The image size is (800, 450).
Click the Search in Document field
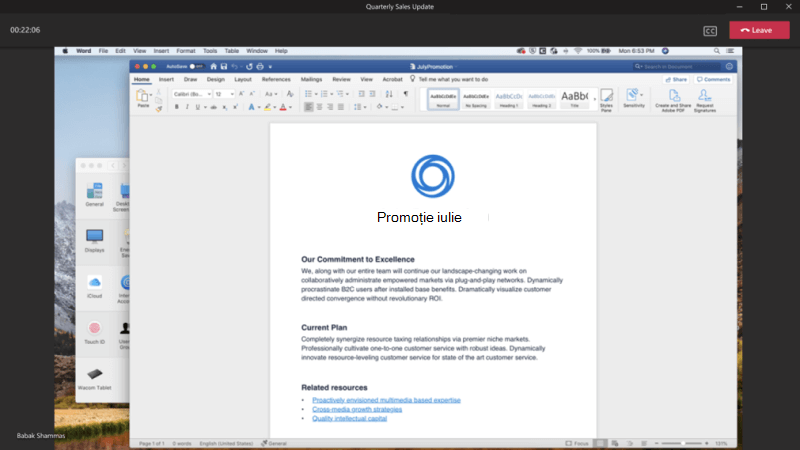(677, 66)
